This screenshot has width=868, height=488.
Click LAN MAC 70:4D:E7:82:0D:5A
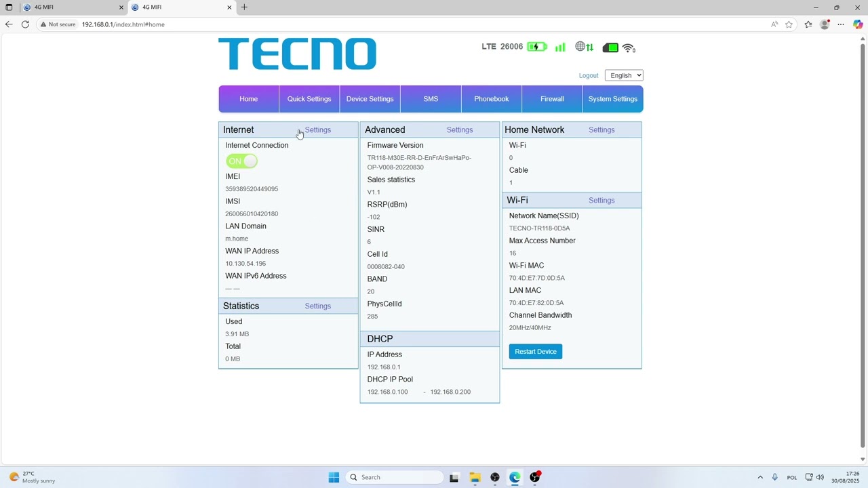pos(536,303)
